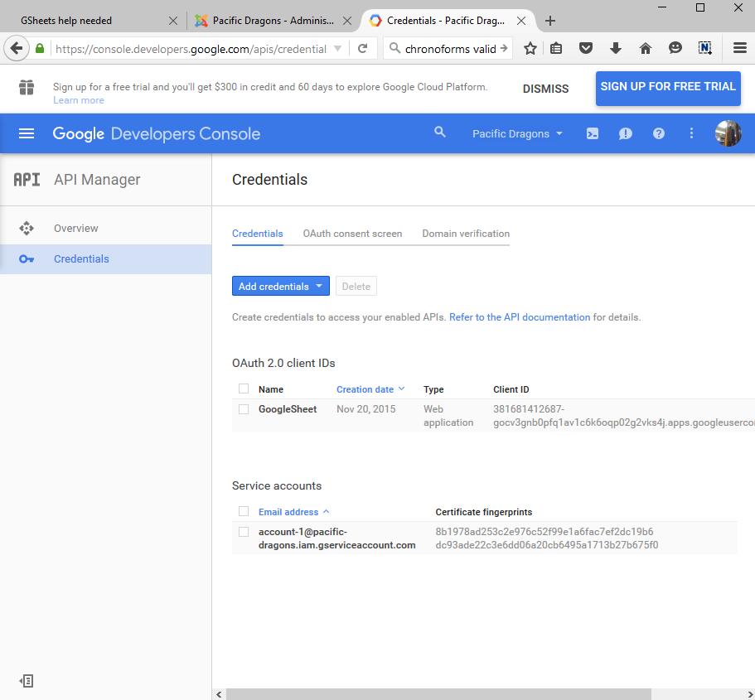The image size is (755, 700).
Task: Open the Firefox Hello chat icon
Action: (x=675, y=48)
